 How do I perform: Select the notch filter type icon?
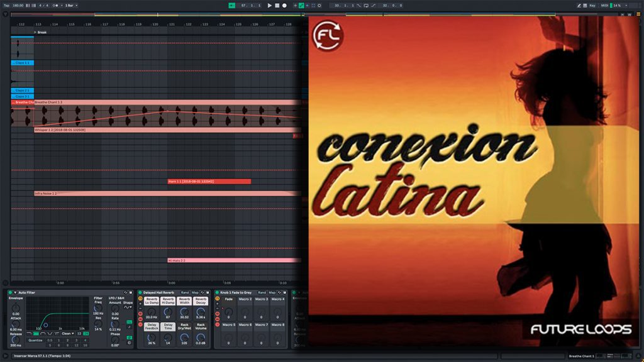tap(50, 333)
